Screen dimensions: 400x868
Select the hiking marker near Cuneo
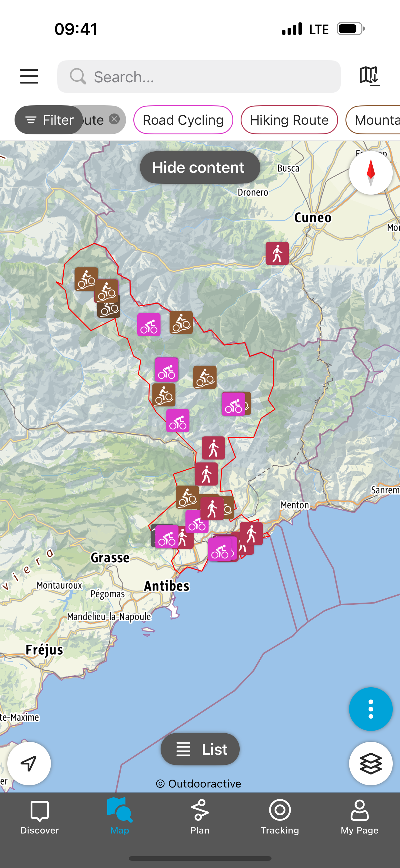tap(277, 253)
